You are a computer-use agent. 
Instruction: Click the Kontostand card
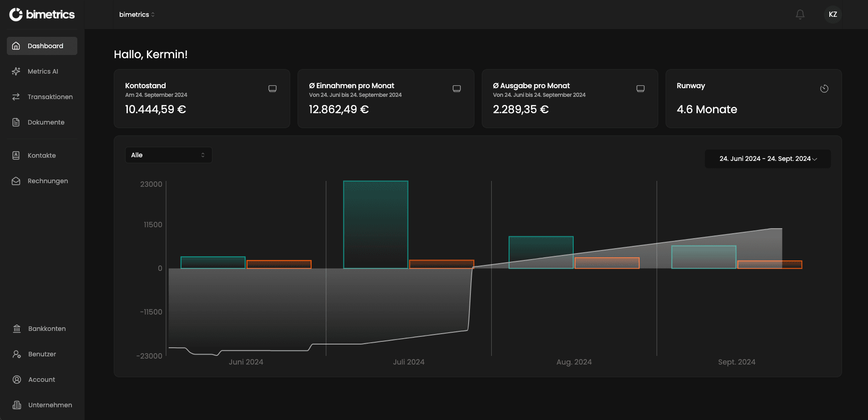[x=202, y=99]
